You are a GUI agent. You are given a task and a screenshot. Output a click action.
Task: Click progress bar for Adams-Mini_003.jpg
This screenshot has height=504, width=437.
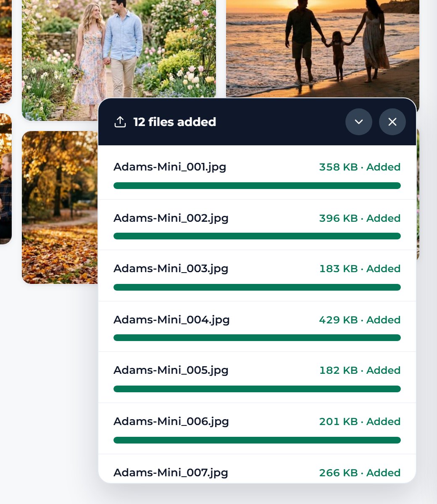click(x=257, y=287)
